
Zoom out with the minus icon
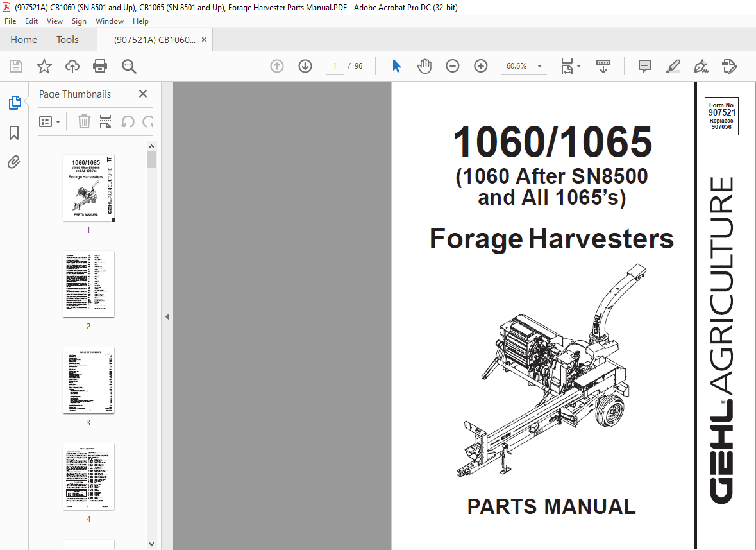click(x=452, y=66)
